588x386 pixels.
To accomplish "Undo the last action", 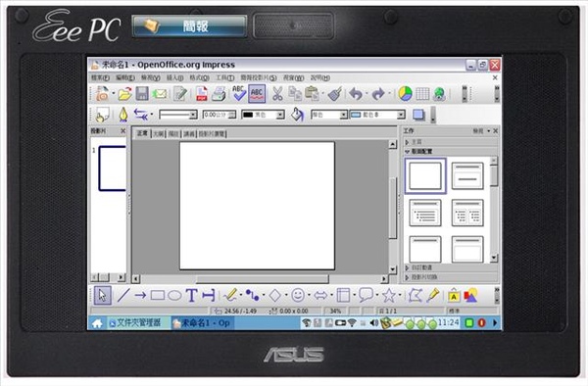I will coord(356,94).
